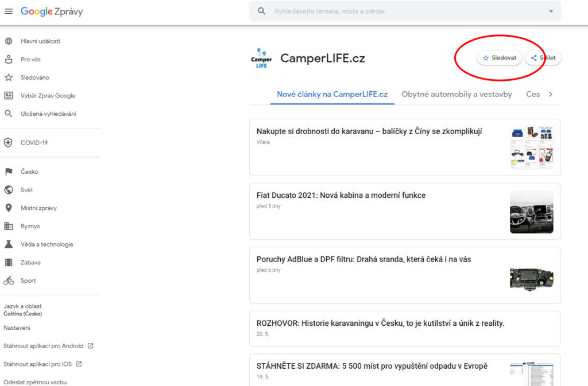Viewport: 588px width, 386px height.
Task: Open STÁHNĚTE SI ZDARMA 5 500 míst article
Action: click(x=372, y=366)
